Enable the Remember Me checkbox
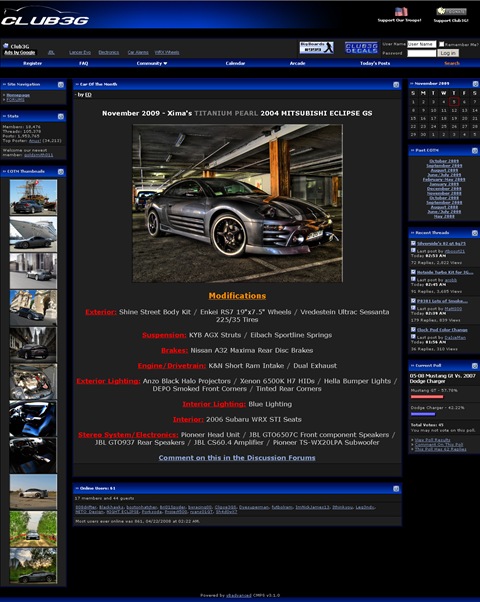This screenshot has height=602, width=480. [442, 44]
